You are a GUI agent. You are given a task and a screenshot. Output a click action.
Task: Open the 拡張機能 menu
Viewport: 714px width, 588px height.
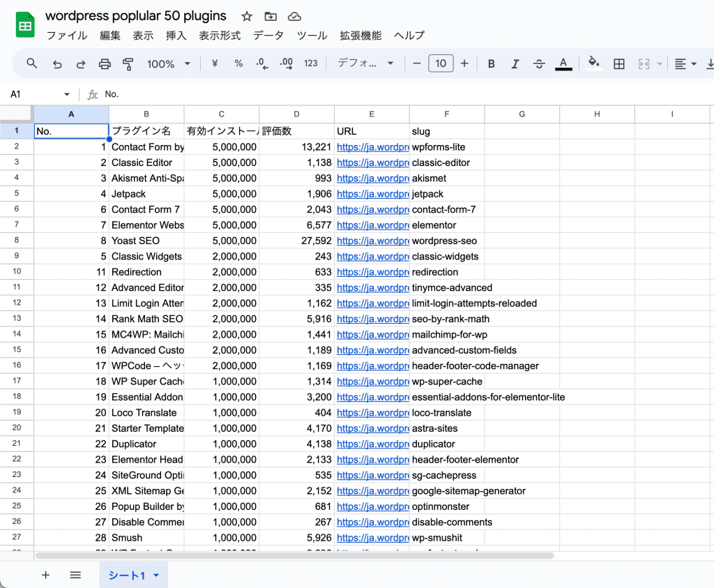360,36
